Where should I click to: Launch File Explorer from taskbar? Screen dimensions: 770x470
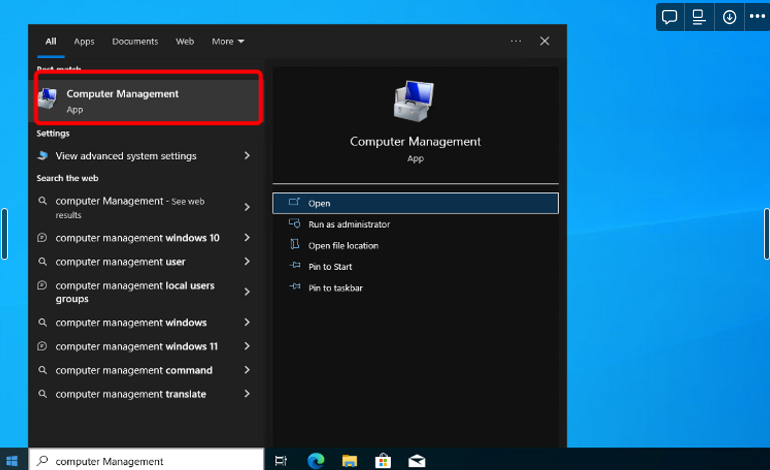349,461
